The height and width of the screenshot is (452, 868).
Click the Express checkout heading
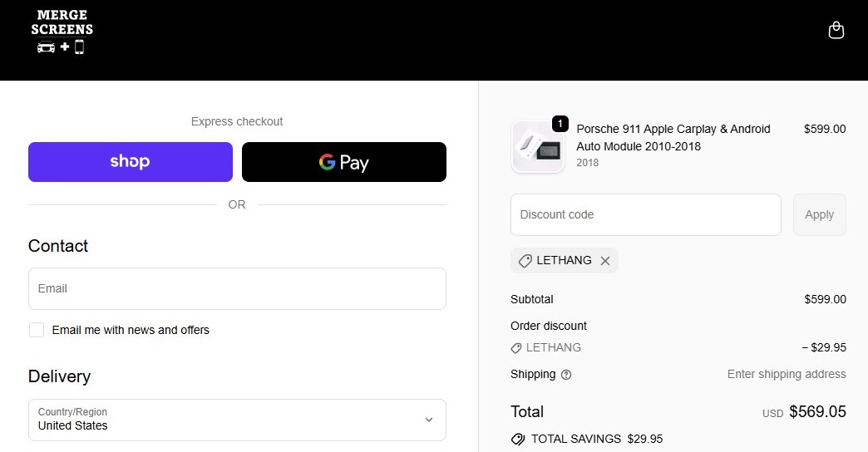237,121
